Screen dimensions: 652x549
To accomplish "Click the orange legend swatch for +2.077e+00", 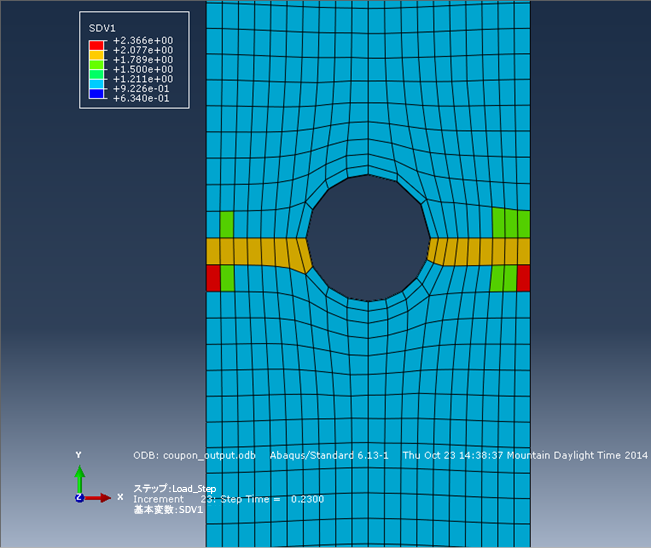I will coord(96,55).
